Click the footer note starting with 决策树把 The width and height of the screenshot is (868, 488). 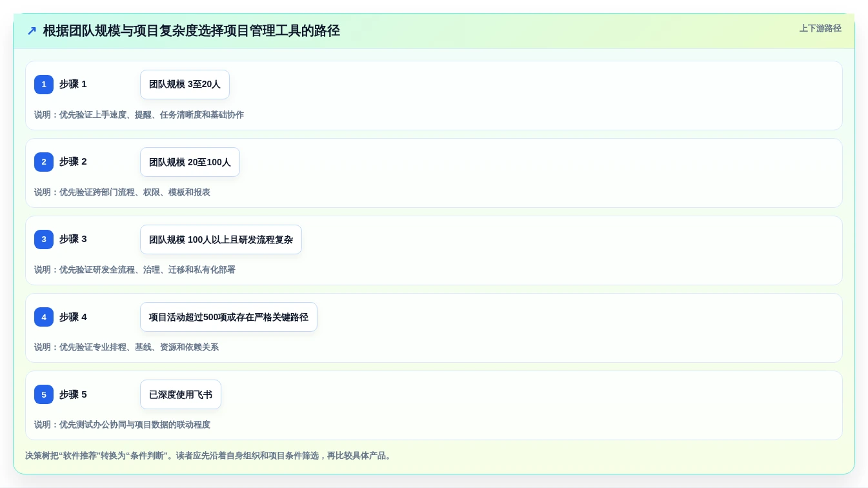(209, 456)
